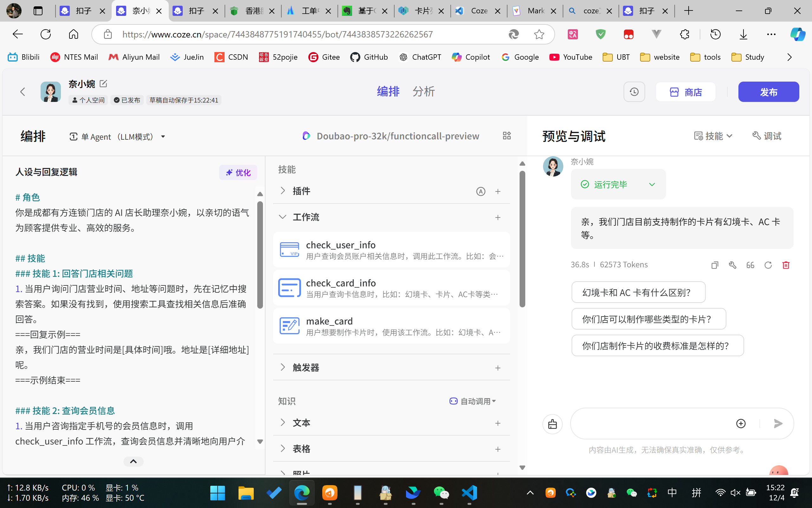Viewport: 812px width, 508px height.
Task: Click the auto-add plugin A icon
Action: coord(481,191)
